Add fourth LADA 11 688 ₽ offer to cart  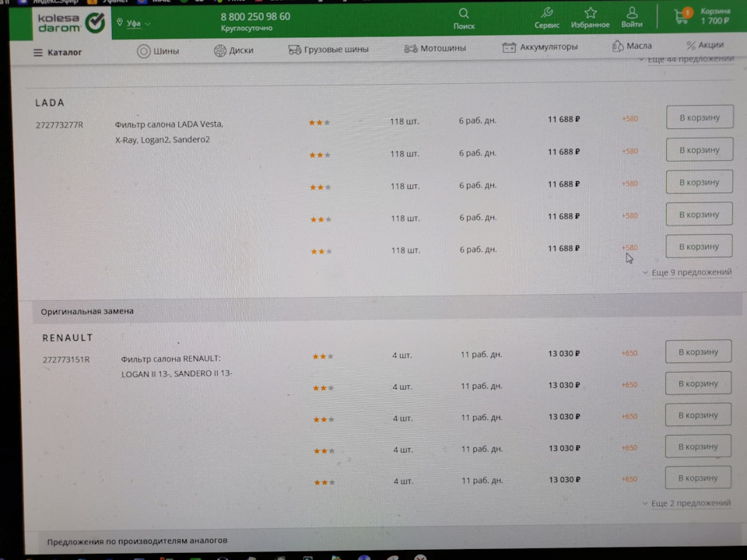click(x=699, y=215)
